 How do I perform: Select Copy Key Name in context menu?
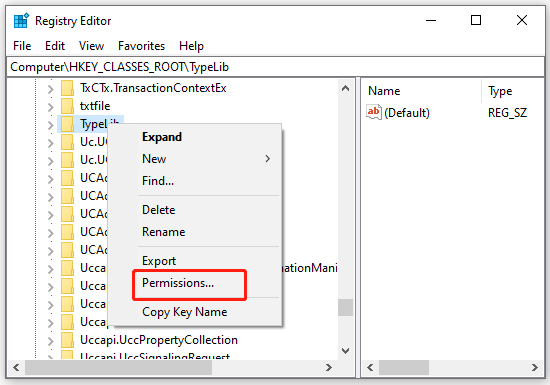point(185,312)
